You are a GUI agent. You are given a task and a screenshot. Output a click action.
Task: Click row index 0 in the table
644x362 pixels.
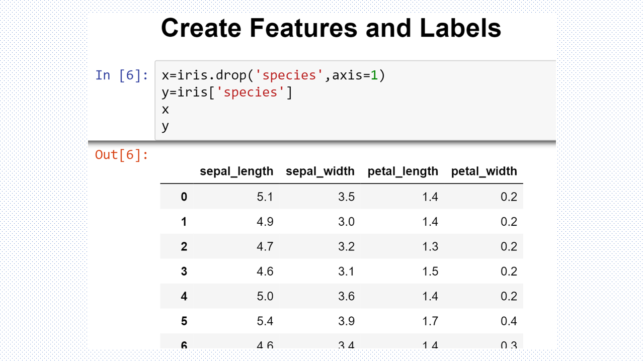point(184,197)
